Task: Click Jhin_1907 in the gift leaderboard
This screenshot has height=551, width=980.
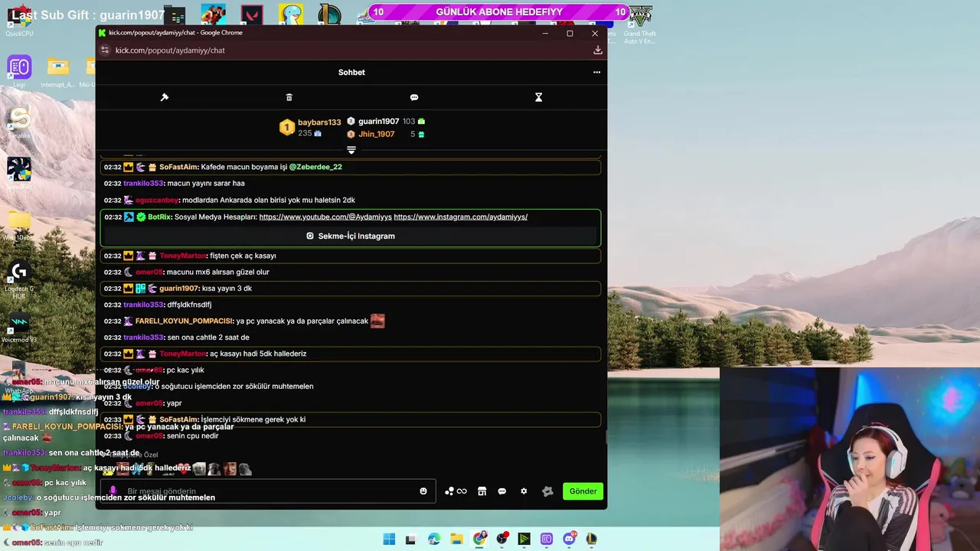Action: pos(376,134)
